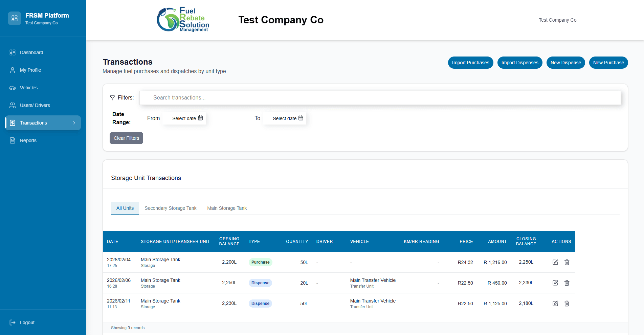Viewport: 644px width, 335px height.
Task: Click the FRSM Platform grid logo icon
Action: pyautogui.click(x=15, y=18)
